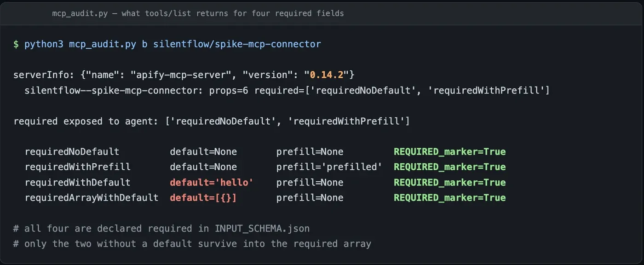Click 'default=None' in the requiredWithPrefill row
This screenshot has width=644, height=265.
click(203, 167)
